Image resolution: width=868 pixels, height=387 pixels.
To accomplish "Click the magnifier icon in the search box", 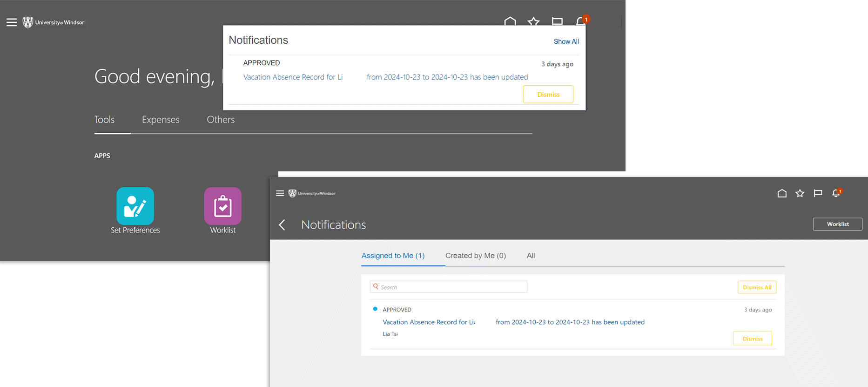I will click(x=376, y=287).
